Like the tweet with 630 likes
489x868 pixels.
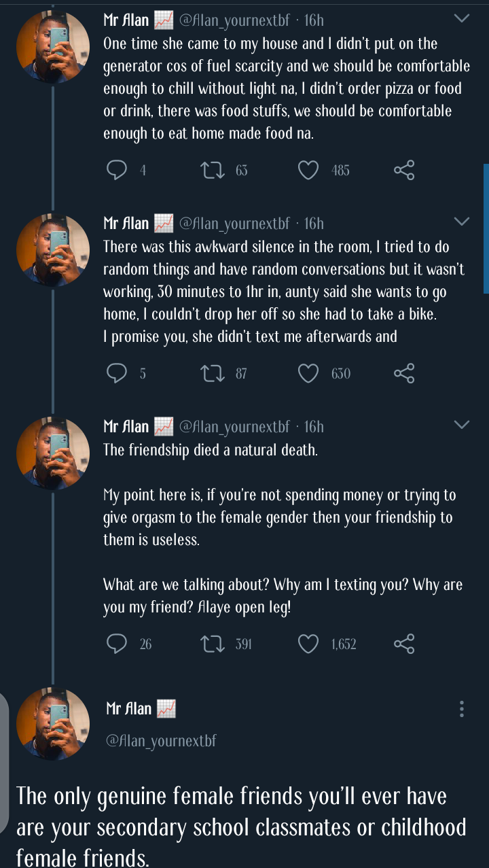click(x=309, y=372)
